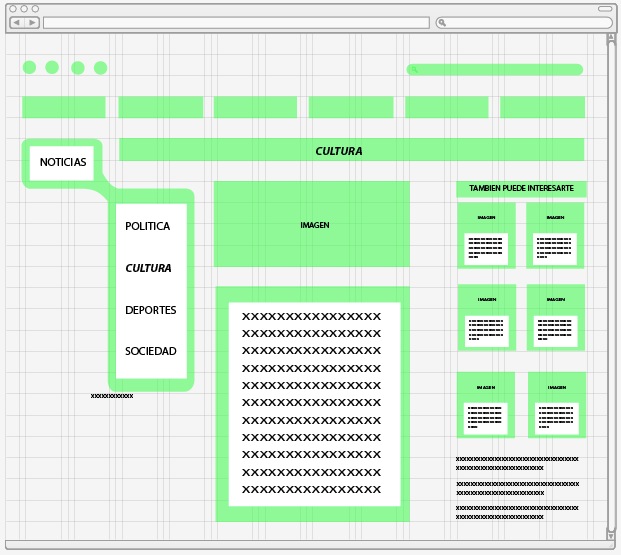Click the highlighted CULTURA submenu item
Image resolution: width=621 pixels, height=555 pixels.
pos(148,269)
